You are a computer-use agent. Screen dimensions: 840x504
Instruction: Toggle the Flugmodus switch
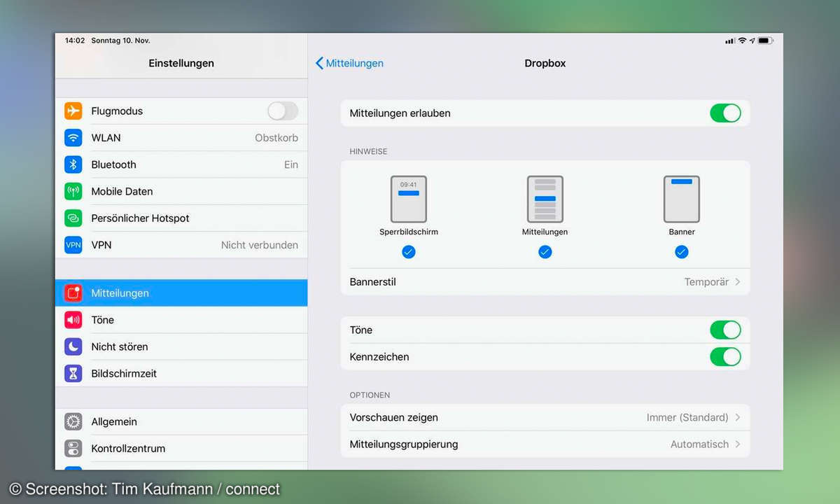[283, 111]
